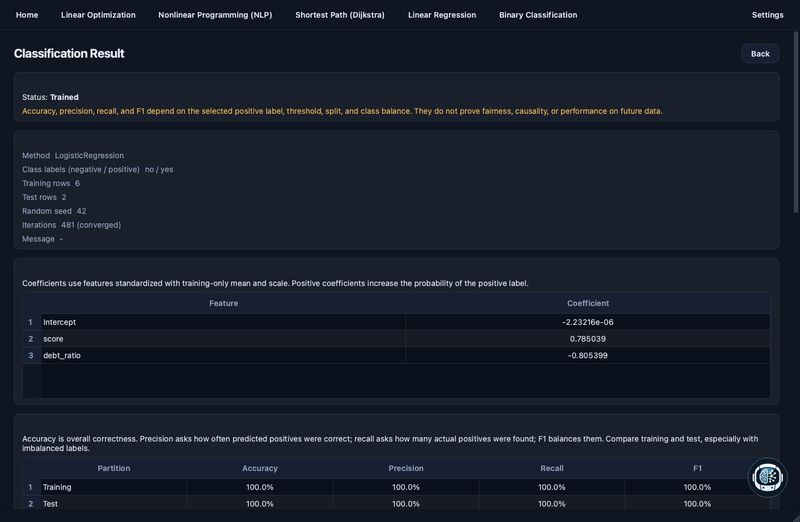Switch to Nonlinear Programming (NLP) tab
800x522 pixels.
coord(215,15)
